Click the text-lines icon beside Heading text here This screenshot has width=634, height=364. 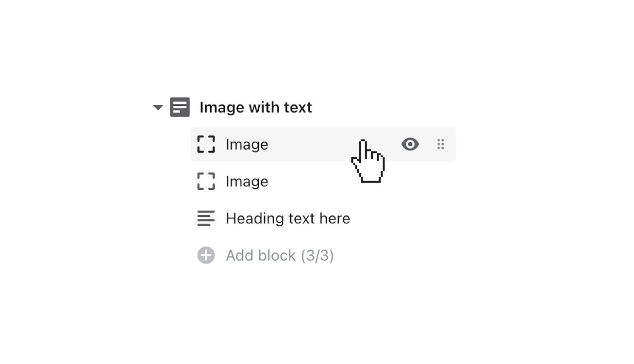coord(206,218)
